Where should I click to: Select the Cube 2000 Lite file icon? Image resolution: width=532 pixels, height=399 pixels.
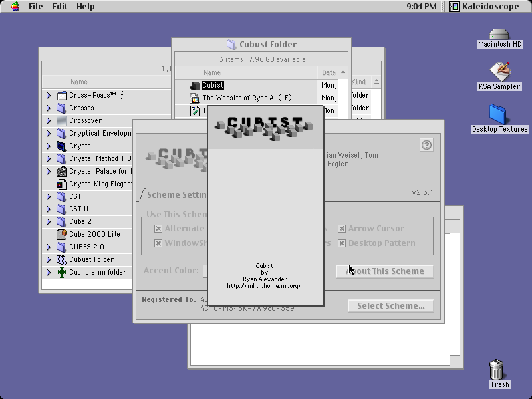click(x=62, y=234)
